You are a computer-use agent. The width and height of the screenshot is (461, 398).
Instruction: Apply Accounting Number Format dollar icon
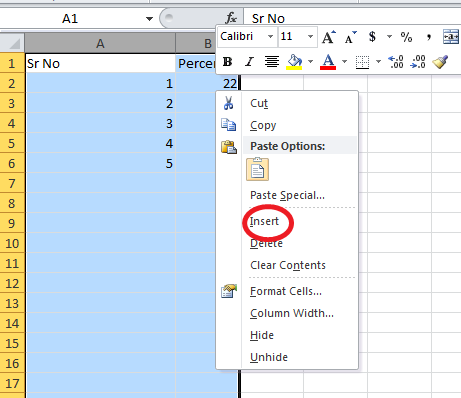372,36
